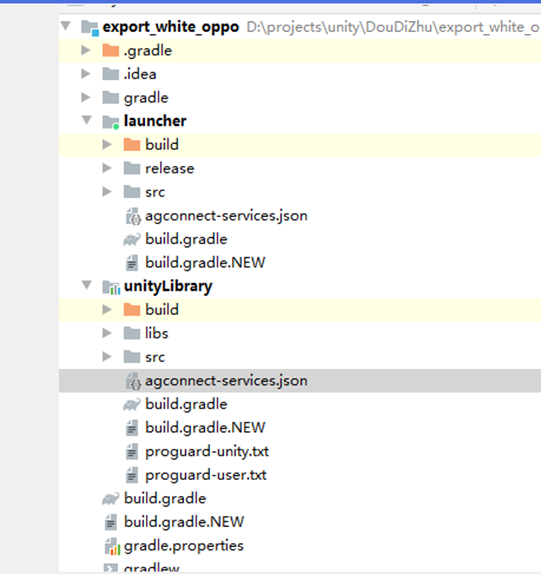
Task: Click the orange build folder icon in launcher
Action: pos(132,145)
